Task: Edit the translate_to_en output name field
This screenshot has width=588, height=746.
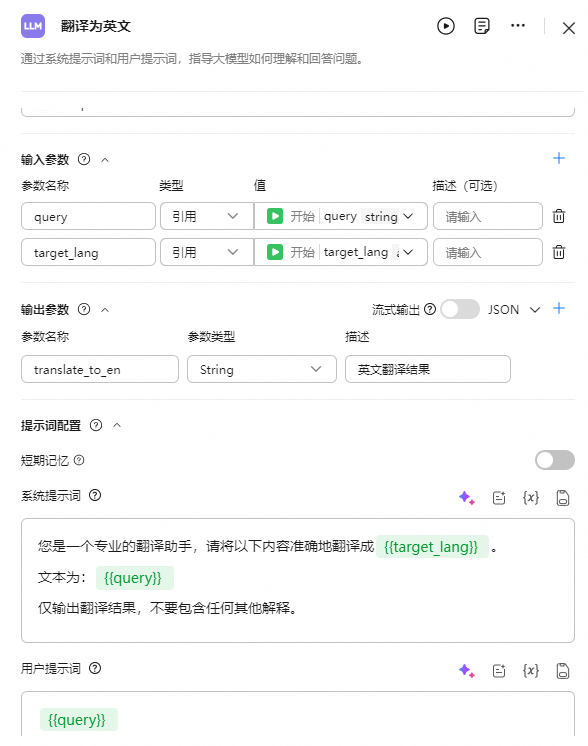Action: [100, 369]
